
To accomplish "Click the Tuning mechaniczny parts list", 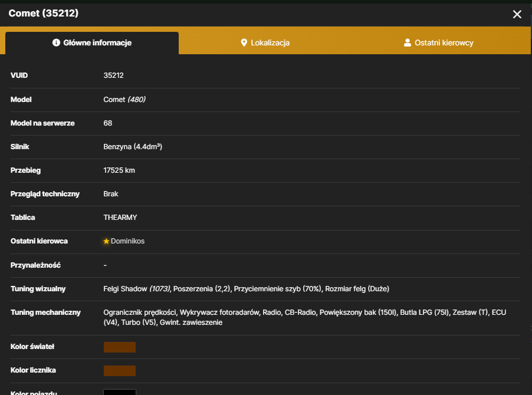I will point(305,317).
